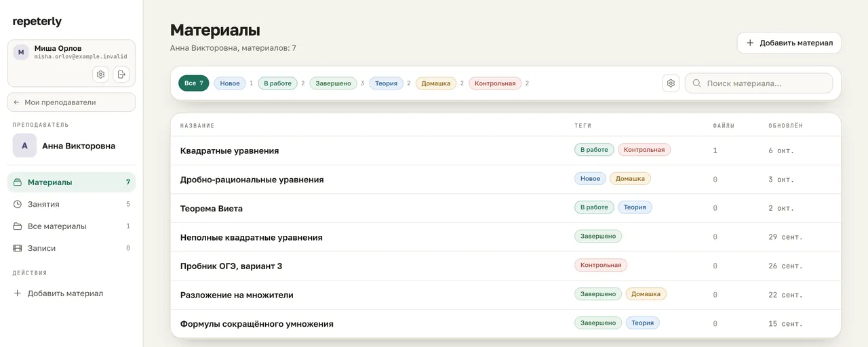This screenshot has height=347, width=868.
Task: Open tag settings gear near search box
Action: [671, 83]
